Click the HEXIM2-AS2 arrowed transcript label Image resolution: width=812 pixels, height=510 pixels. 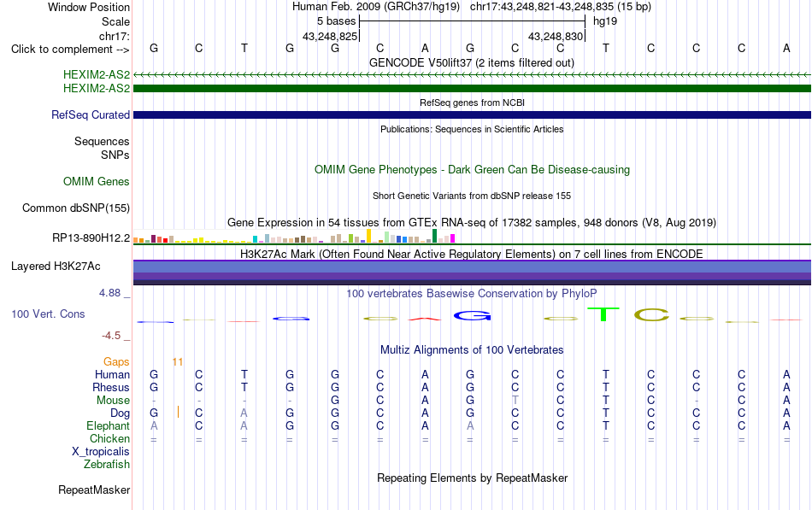tap(97, 75)
